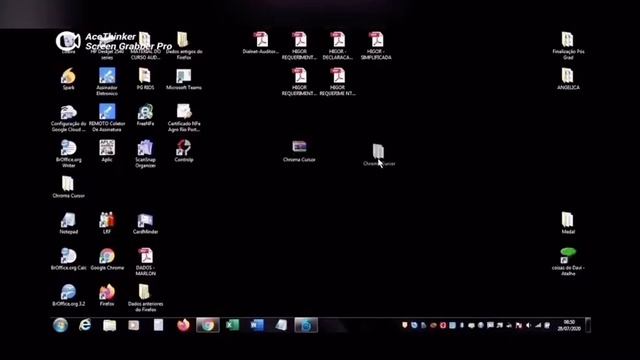Image resolution: width=640 pixels, height=360 pixels.
Task: Launch the LRF shortcut
Action: tap(107, 223)
